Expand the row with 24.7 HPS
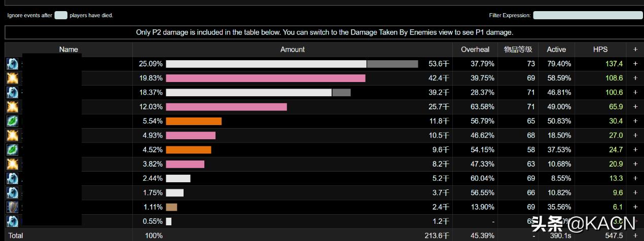Viewport: 644px width, 241px height. 635,150
